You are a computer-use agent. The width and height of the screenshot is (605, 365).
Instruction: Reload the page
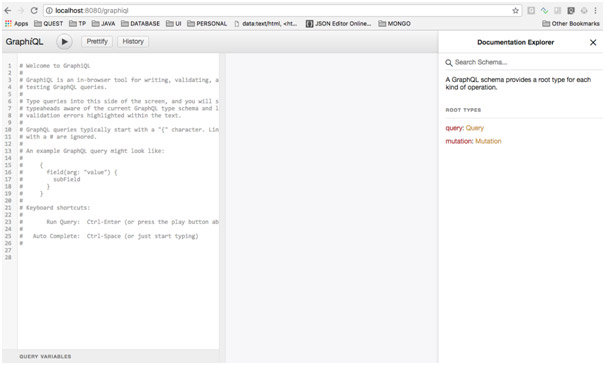click(x=34, y=10)
